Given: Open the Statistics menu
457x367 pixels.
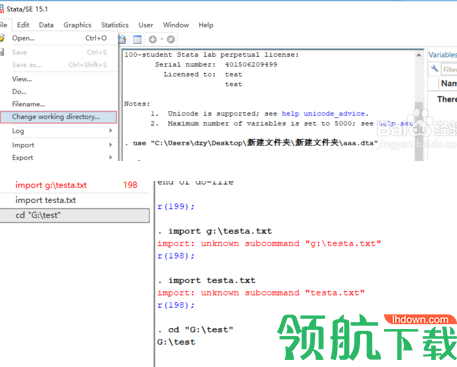Looking at the screenshot, I should point(115,25).
